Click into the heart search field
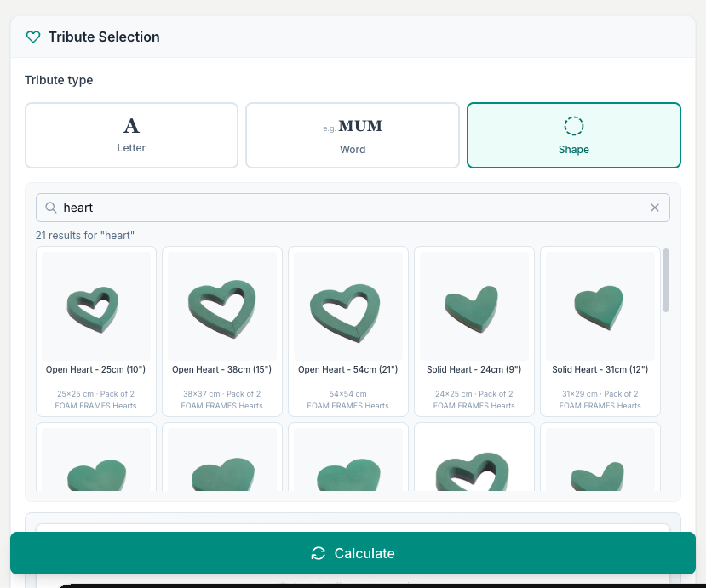Screen dimensions: 706x588 353,208
